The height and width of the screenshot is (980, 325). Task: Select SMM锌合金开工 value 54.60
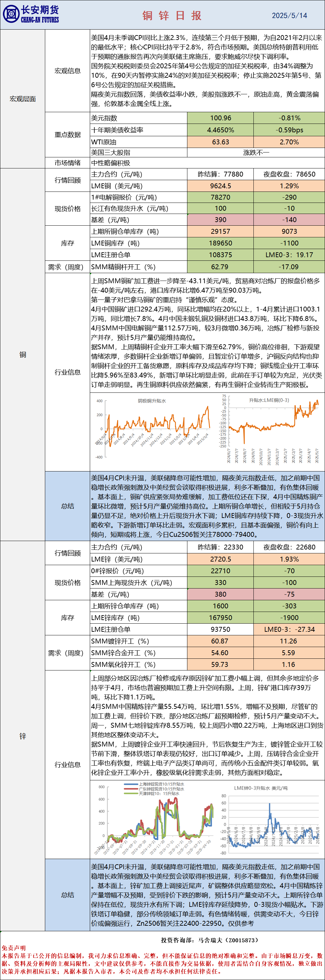(x=220, y=653)
